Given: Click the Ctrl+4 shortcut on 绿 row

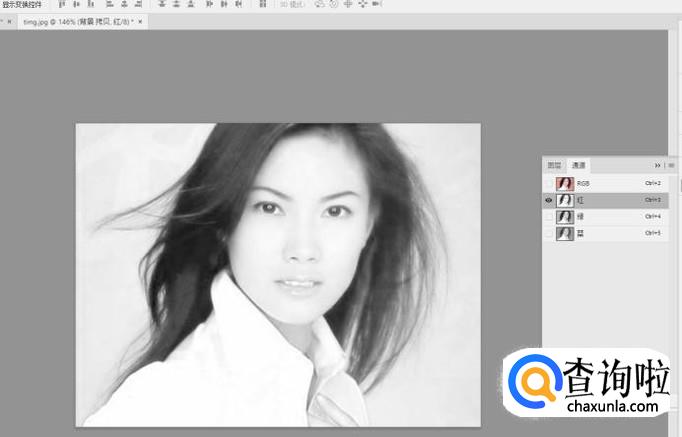Looking at the screenshot, I should click(x=653, y=217).
